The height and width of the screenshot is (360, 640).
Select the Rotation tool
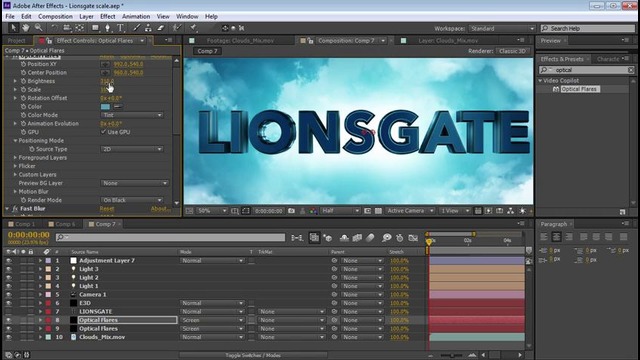[x=54, y=28]
